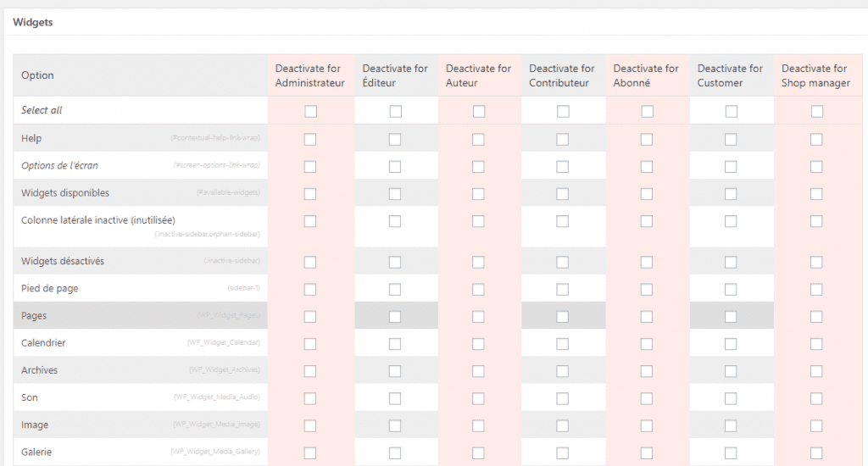Screen dimensions: 868x466
Task: Tick Select all checkbox for Shop manager
Action: tap(816, 111)
